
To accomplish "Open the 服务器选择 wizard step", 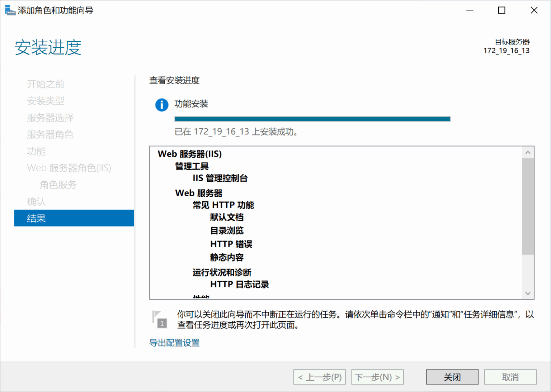I will [x=50, y=118].
